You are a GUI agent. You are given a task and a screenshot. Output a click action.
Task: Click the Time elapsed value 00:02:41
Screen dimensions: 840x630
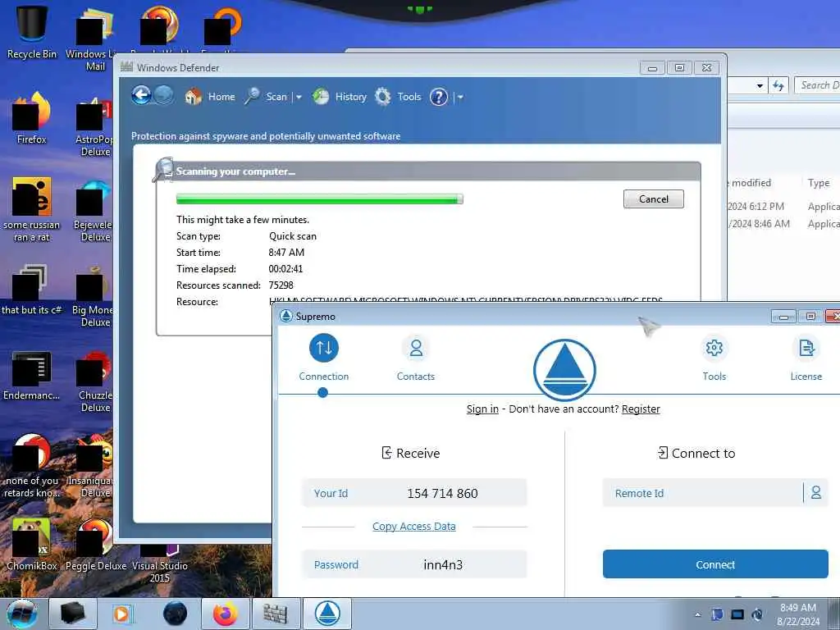click(285, 269)
